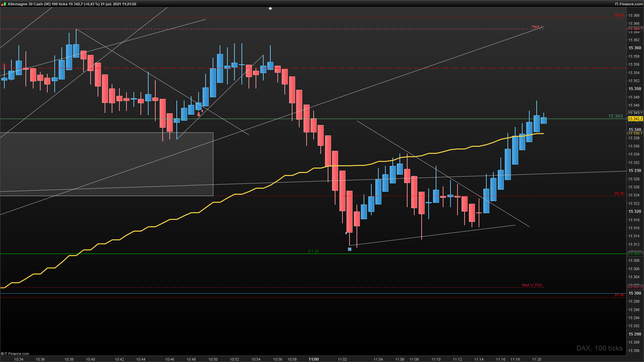
Task: Click the small red down-arrow order marker
Action: pyautogui.click(x=199, y=114)
